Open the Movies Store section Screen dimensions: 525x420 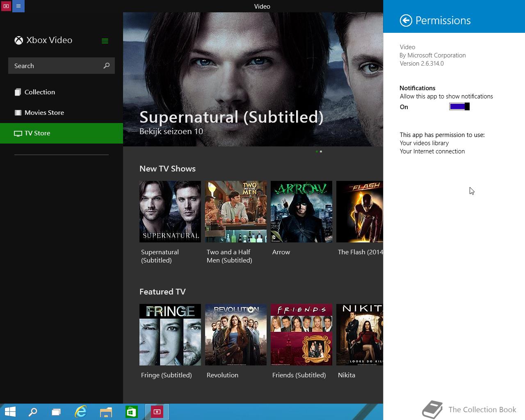coord(62,112)
